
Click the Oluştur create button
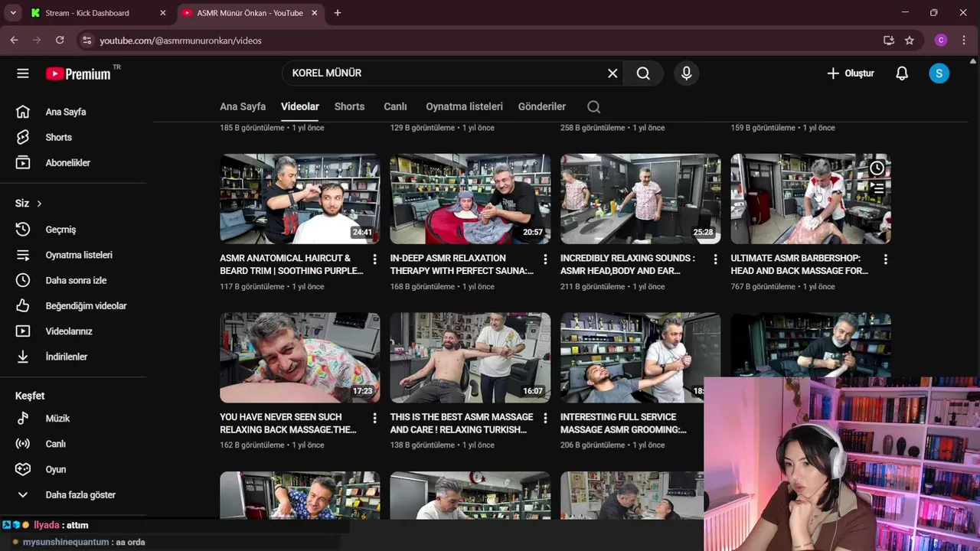coord(850,73)
